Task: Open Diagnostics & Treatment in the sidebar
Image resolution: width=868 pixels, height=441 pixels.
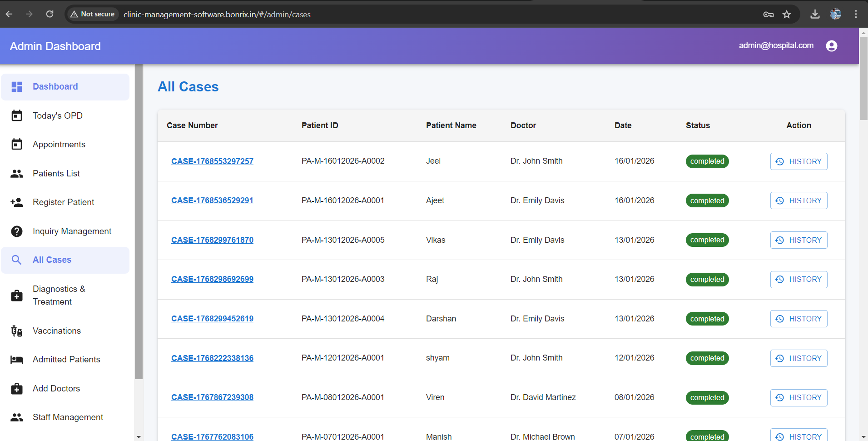Action: pos(59,295)
